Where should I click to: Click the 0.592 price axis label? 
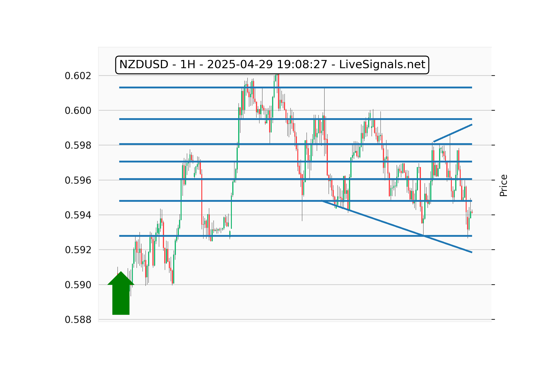tap(78, 250)
